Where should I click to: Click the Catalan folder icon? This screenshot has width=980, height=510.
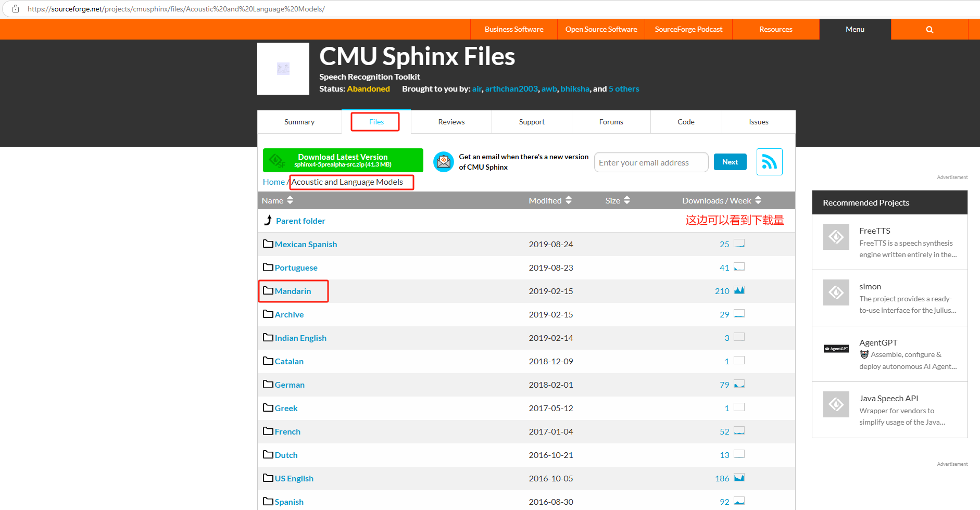click(x=268, y=361)
